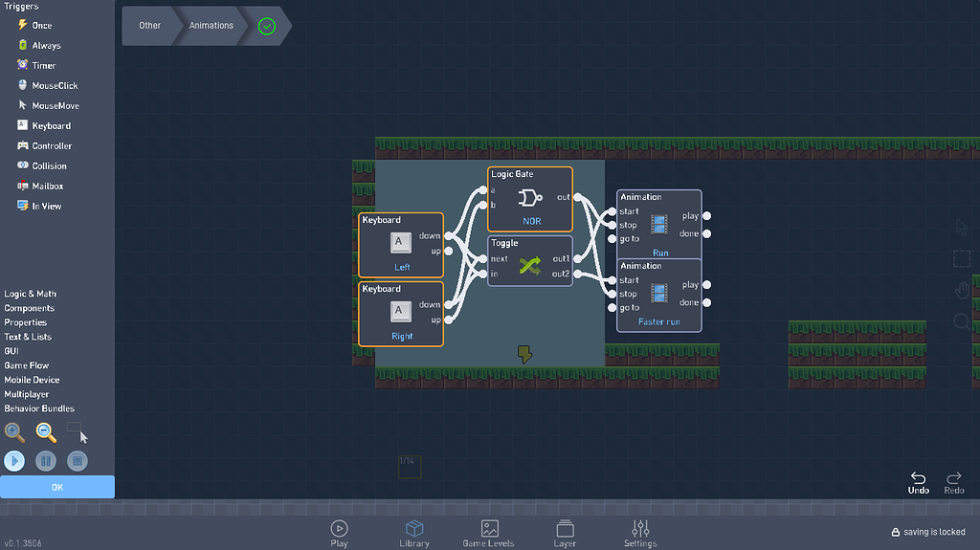Select the Toggle node shuffle icon
Viewport: 980px width, 550px height.
pos(530,266)
